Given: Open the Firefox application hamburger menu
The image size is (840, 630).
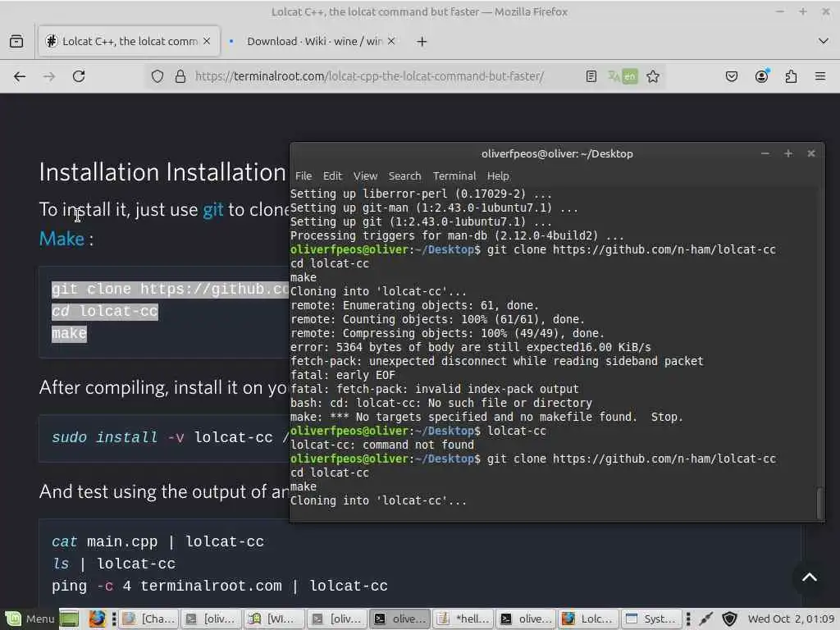Looking at the screenshot, I should click(x=820, y=76).
